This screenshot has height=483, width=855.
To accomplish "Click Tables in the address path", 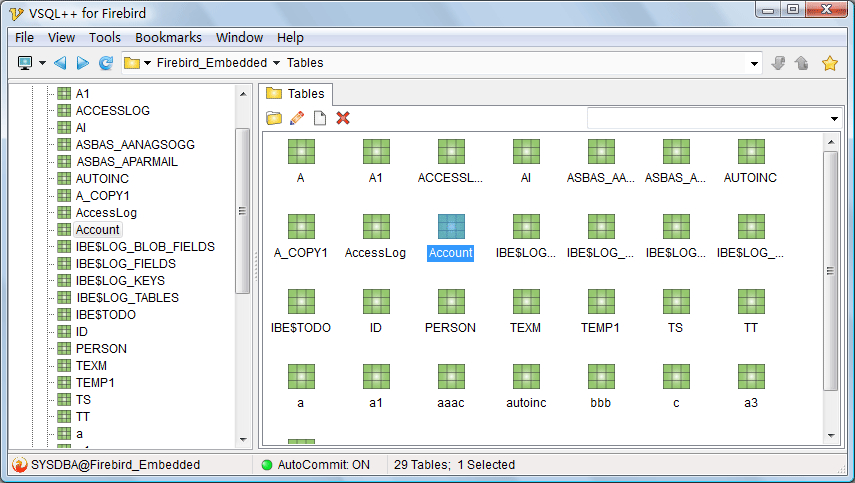I will point(305,63).
